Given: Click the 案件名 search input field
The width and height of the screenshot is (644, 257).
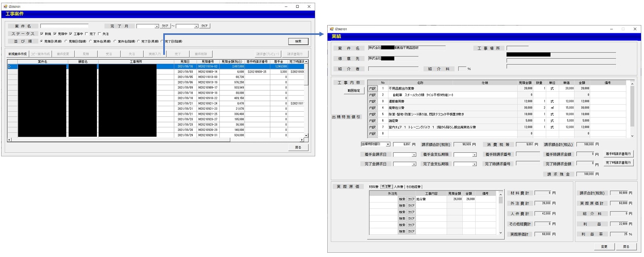Looking at the screenshot, I should (x=64, y=26).
